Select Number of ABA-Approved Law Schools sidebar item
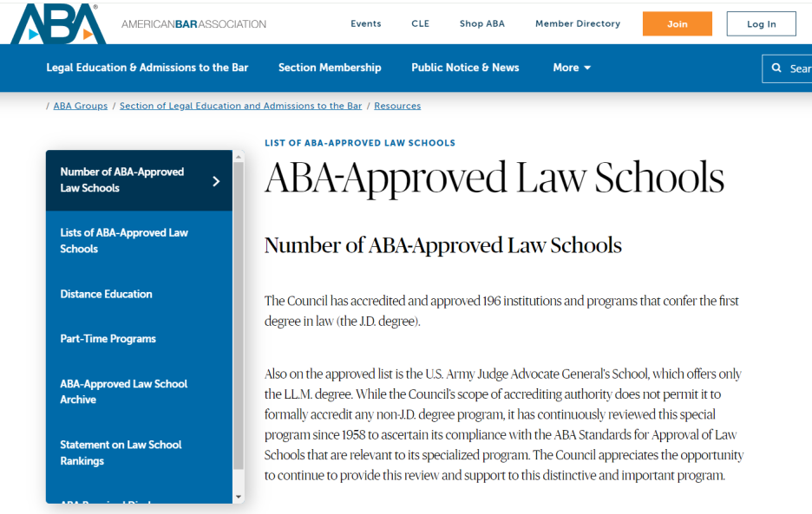This screenshot has height=514, width=812. click(139, 180)
